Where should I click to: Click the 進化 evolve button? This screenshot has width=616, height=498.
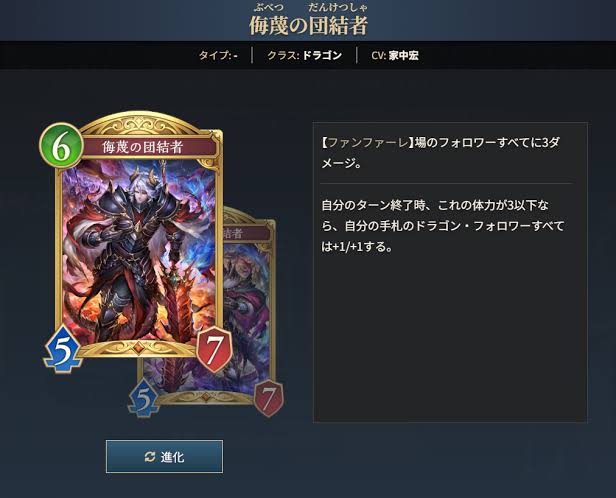(x=164, y=456)
